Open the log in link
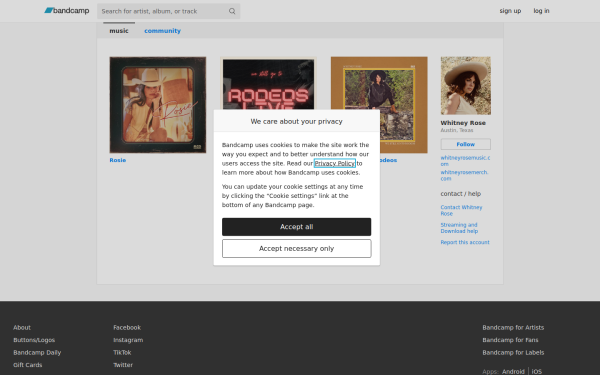 click(x=541, y=11)
